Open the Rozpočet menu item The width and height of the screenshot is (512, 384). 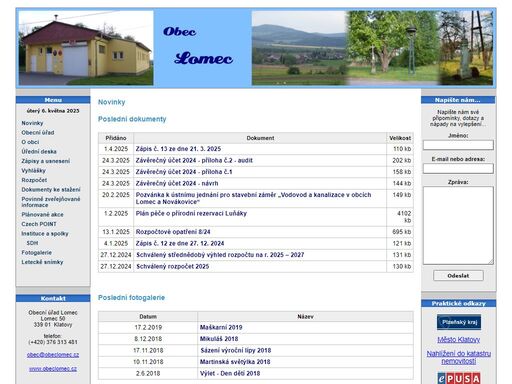point(34,180)
